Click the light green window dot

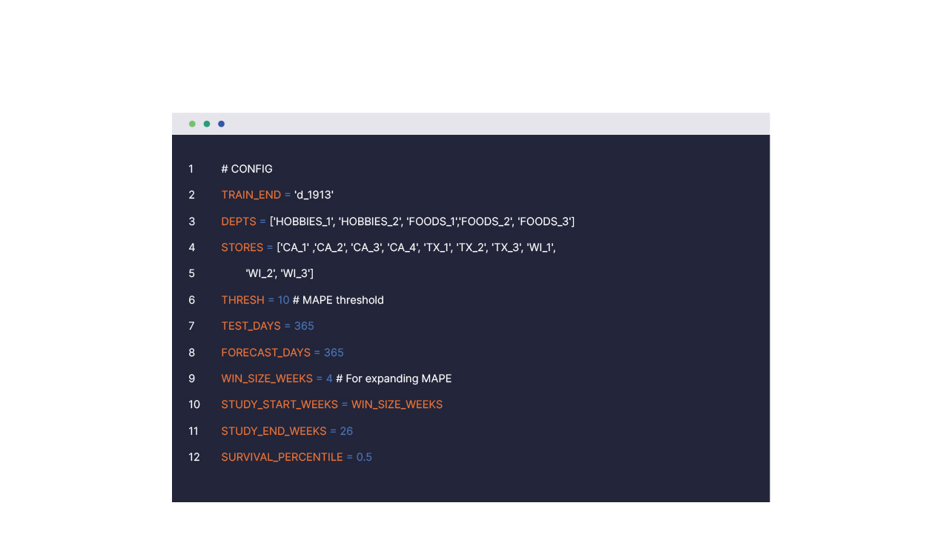pos(192,124)
